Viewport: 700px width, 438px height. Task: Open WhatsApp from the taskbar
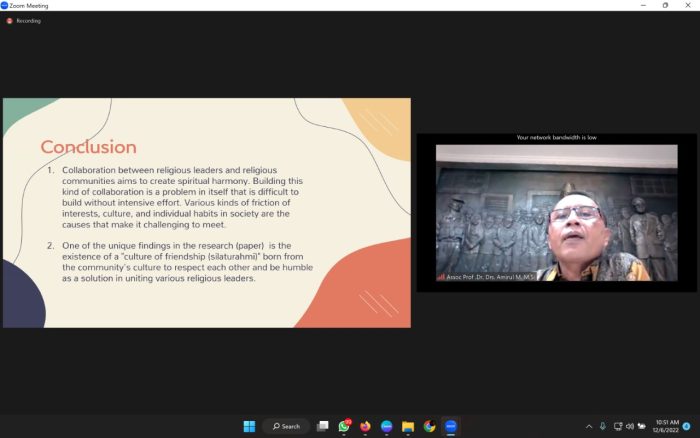click(x=345, y=426)
